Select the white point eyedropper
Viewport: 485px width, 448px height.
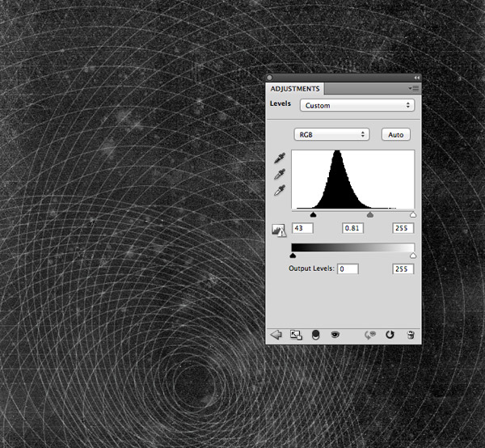(279, 189)
